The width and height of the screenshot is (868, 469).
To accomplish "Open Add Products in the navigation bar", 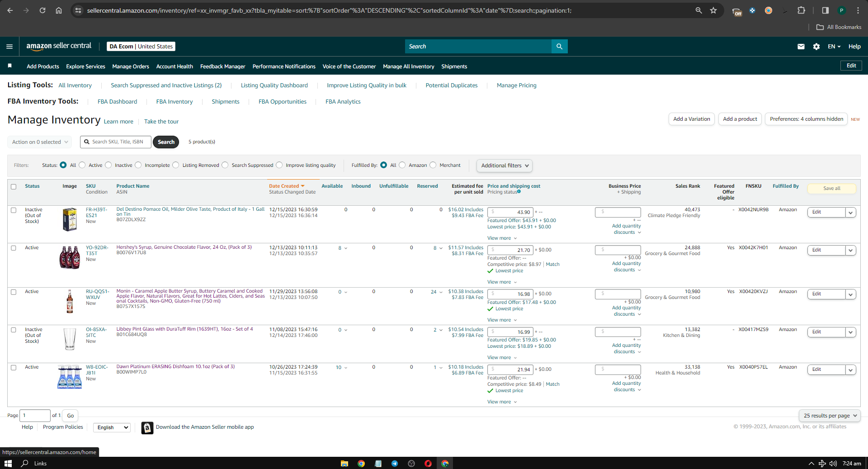I will 43,66.
